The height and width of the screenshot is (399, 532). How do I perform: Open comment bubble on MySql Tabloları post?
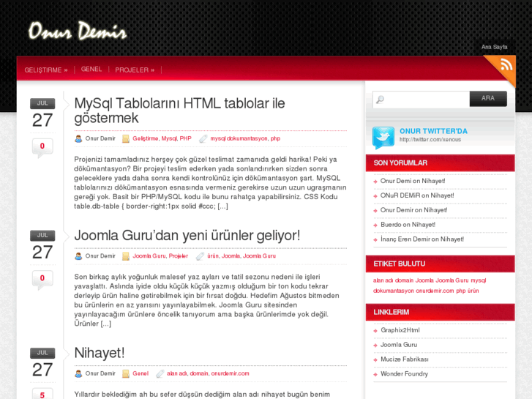(42, 148)
